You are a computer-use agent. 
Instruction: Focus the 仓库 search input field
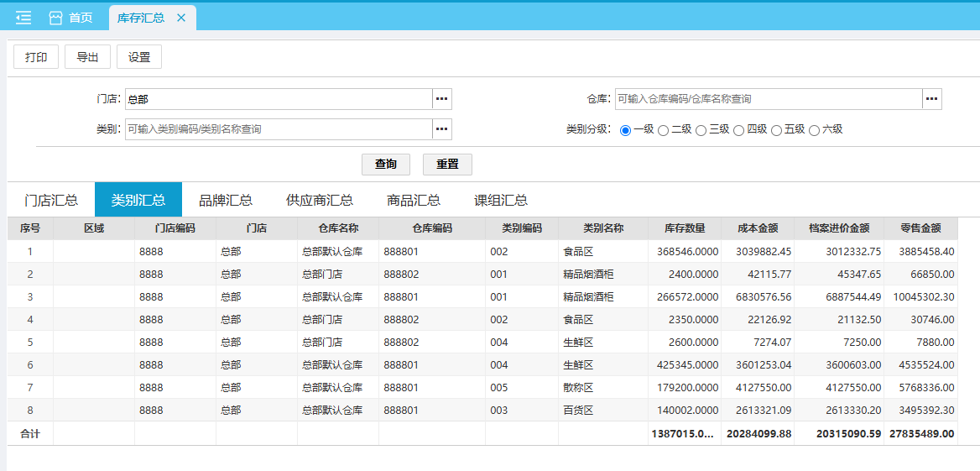tap(768, 99)
